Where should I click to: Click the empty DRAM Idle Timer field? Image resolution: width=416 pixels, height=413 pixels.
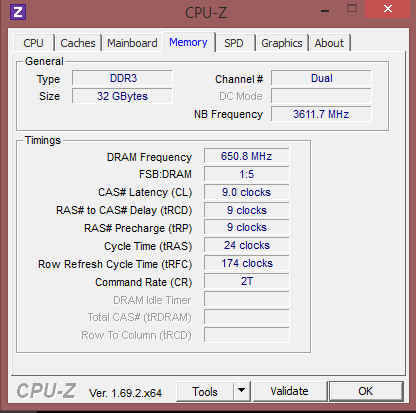(247, 300)
